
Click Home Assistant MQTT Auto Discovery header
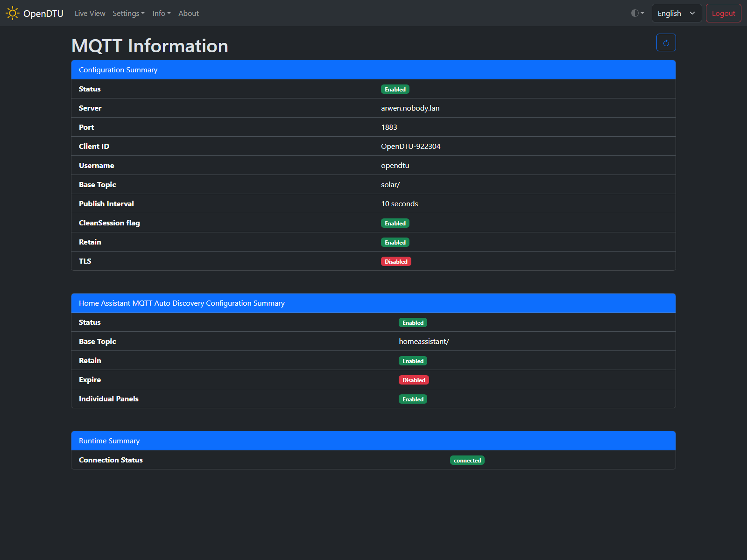point(373,303)
